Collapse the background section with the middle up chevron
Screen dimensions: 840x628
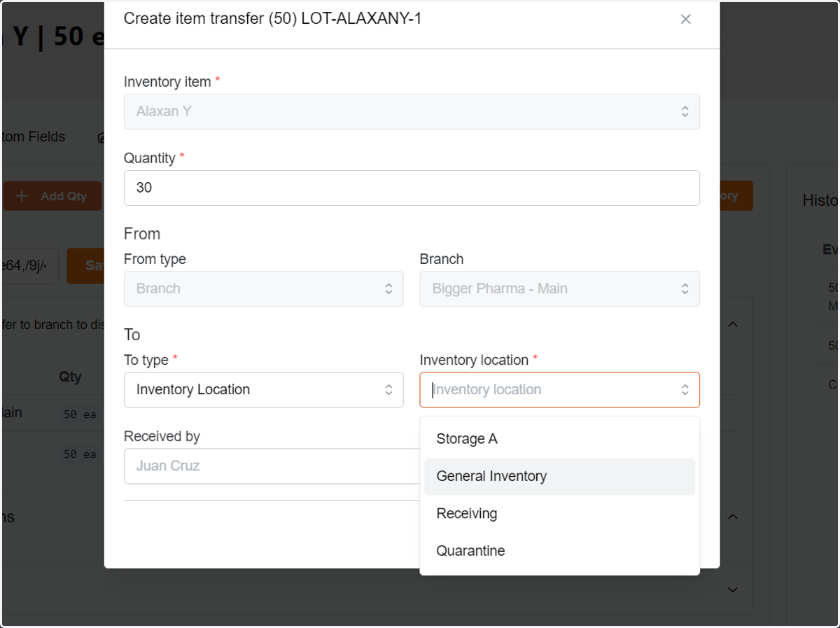(733, 517)
